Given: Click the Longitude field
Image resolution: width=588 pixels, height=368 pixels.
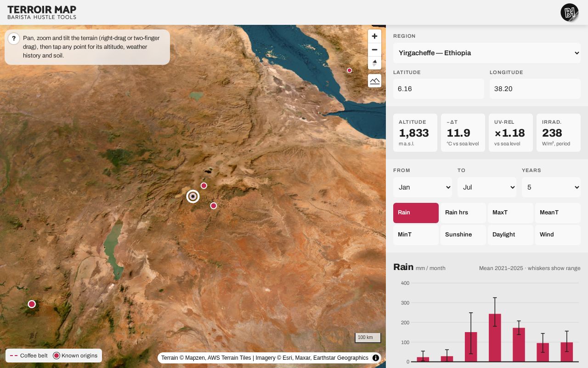Looking at the screenshot, I should pos(535,89).
